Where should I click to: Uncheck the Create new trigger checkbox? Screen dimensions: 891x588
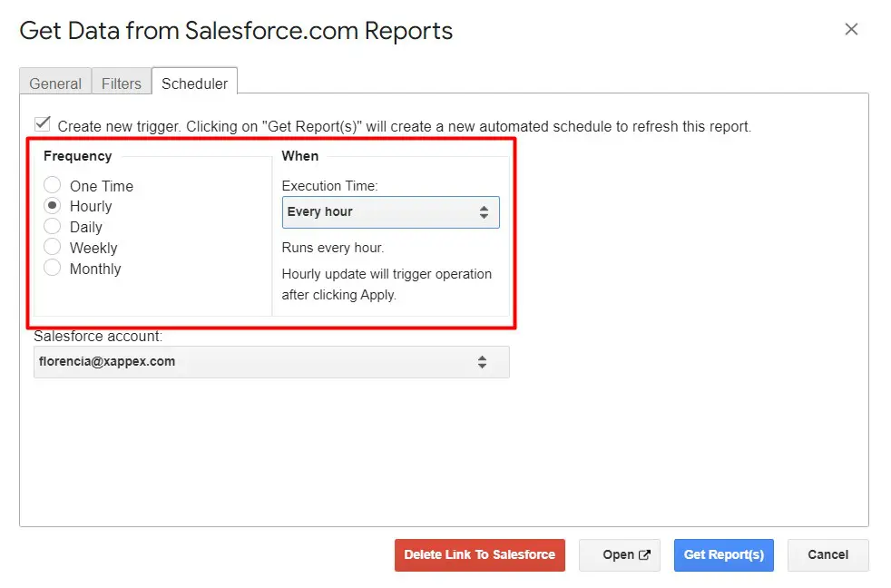click(x=42, y=124)
